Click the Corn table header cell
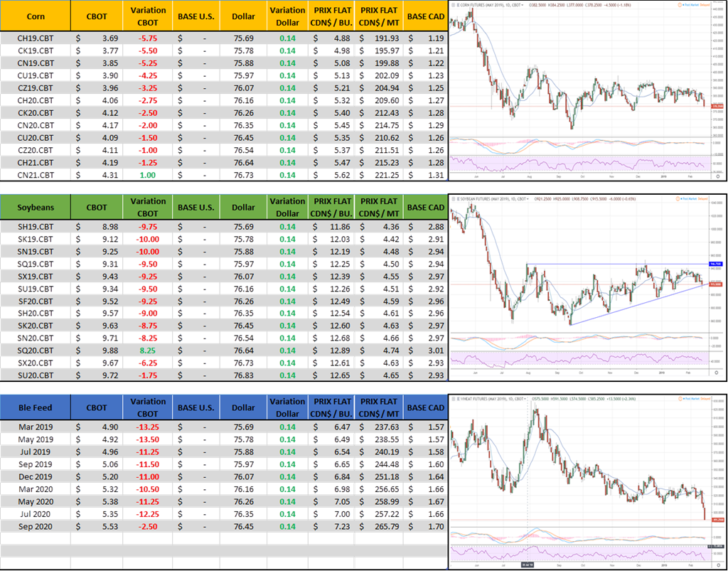 36,16
